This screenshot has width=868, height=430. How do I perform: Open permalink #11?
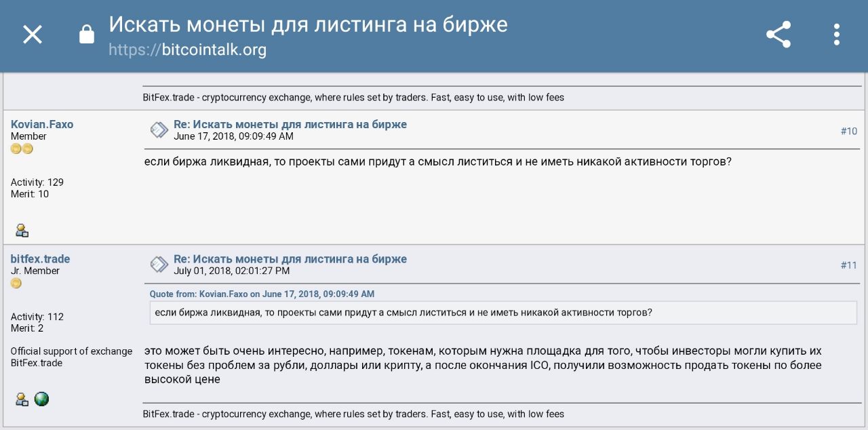point(849,265)
